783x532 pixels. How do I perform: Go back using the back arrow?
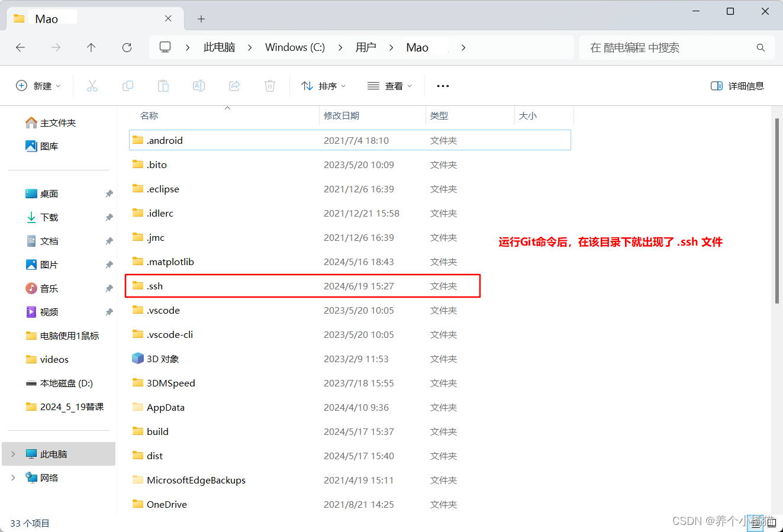[x=21, y=47]
